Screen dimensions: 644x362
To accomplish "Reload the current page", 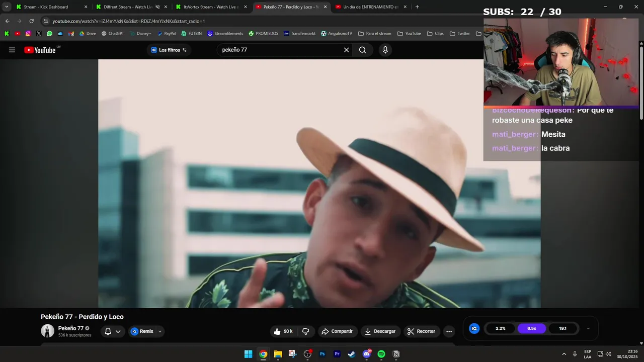I will (31, 21).
